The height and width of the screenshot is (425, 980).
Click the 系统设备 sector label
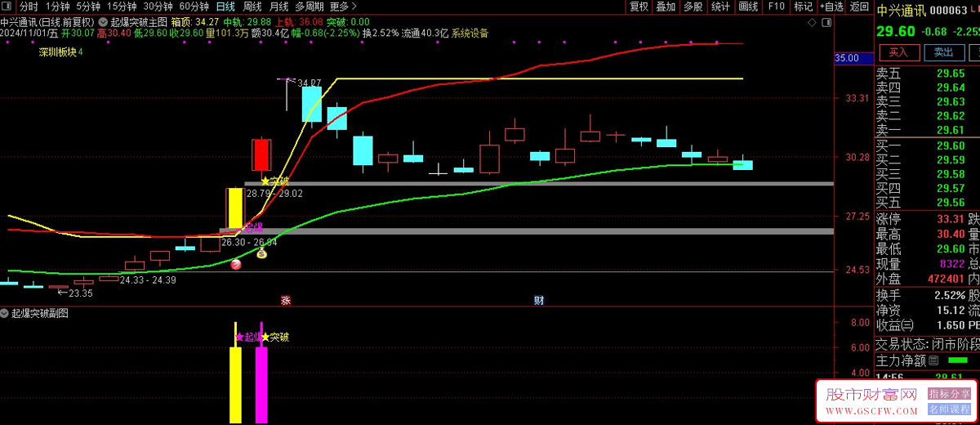tap(470, 34)
